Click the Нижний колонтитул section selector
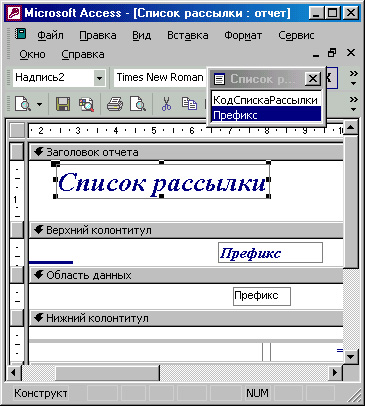Image resolution: width=365 pixels, height=406 pixels. click(x=16, y=318)
